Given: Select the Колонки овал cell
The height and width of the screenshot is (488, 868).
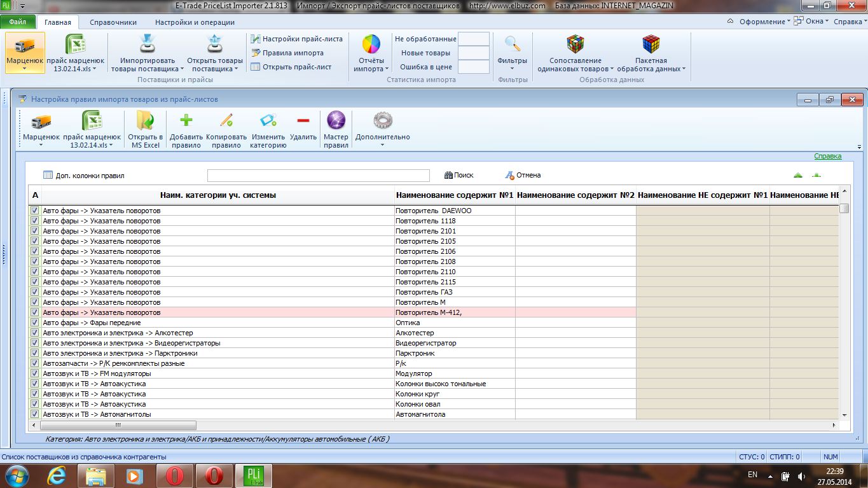Looking at the screenshot, I should [454, 404].
